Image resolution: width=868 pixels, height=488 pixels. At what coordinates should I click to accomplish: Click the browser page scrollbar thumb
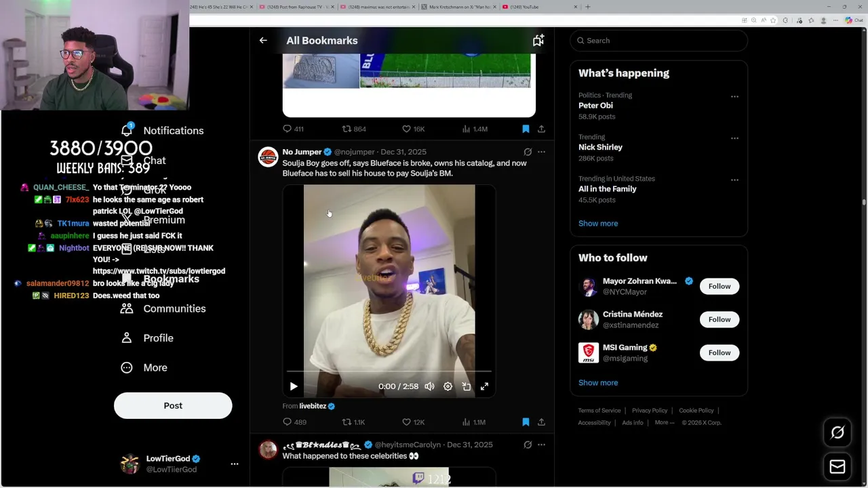click(x=864, y=201)
